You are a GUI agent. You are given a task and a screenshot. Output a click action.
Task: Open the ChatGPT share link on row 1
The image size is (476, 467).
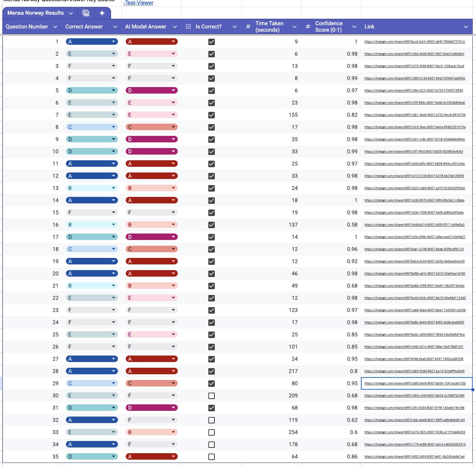tap(415, 41)
